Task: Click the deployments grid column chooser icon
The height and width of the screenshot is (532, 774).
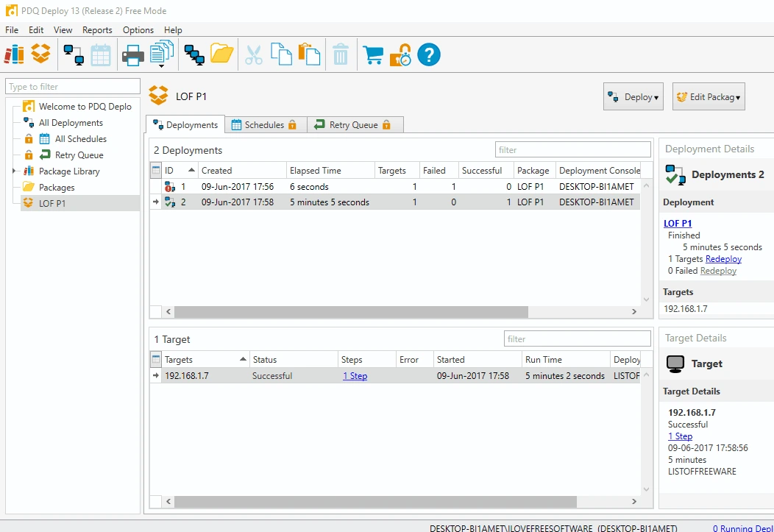Action: pyautogui.click(x=156, y=170)
